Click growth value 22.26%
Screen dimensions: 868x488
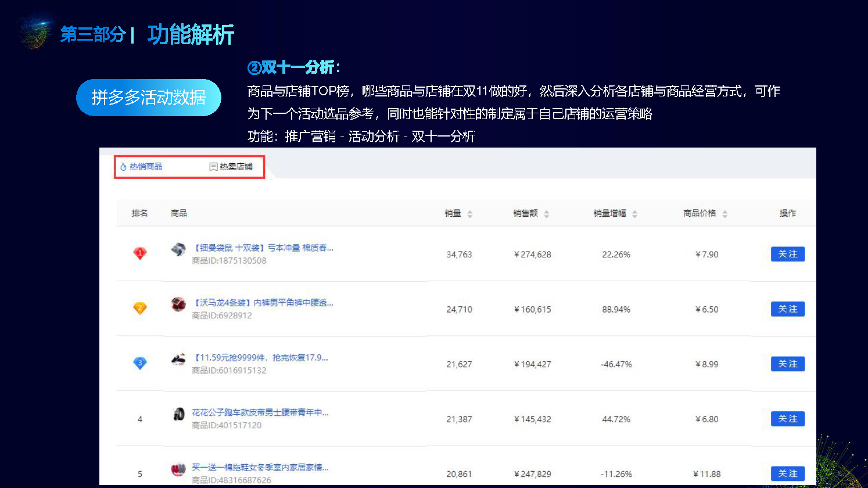tap(616, 254)
